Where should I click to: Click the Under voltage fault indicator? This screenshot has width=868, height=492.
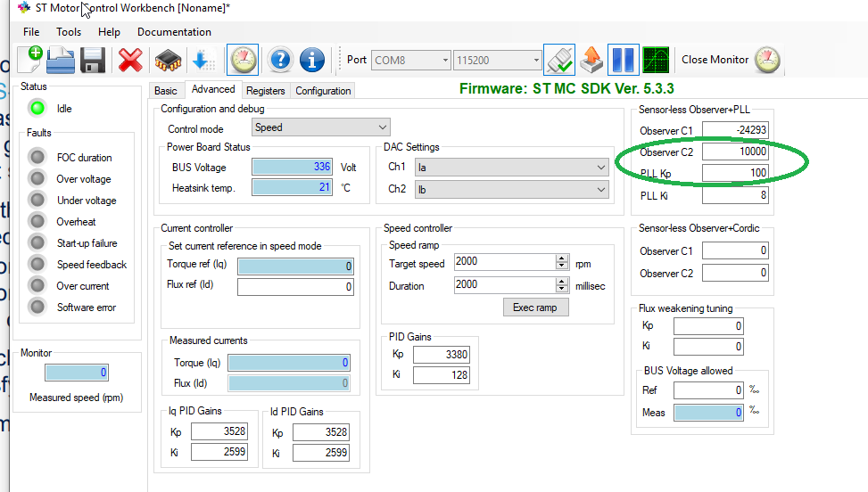point(37,200)
